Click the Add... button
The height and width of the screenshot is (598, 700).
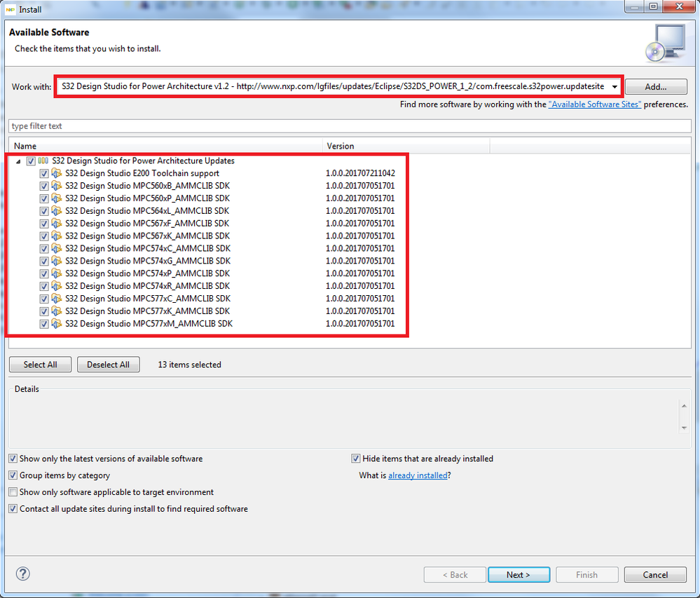pyautogui.click(x=656, y=87)
